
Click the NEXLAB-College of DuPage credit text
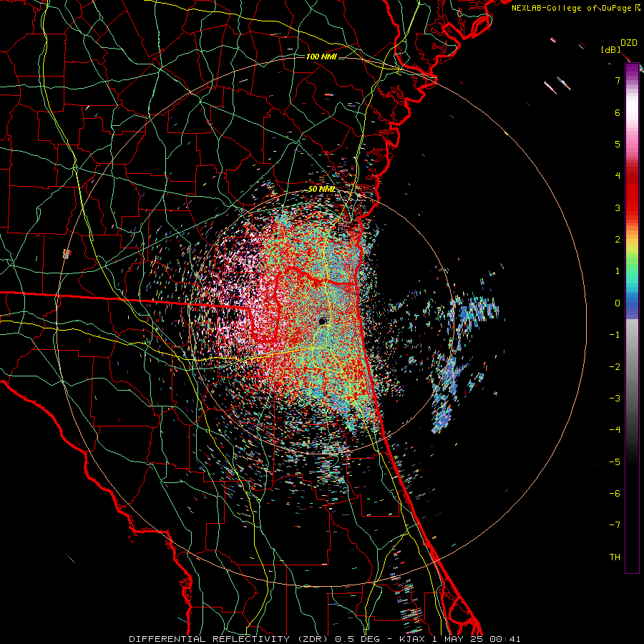click(572, 8)
